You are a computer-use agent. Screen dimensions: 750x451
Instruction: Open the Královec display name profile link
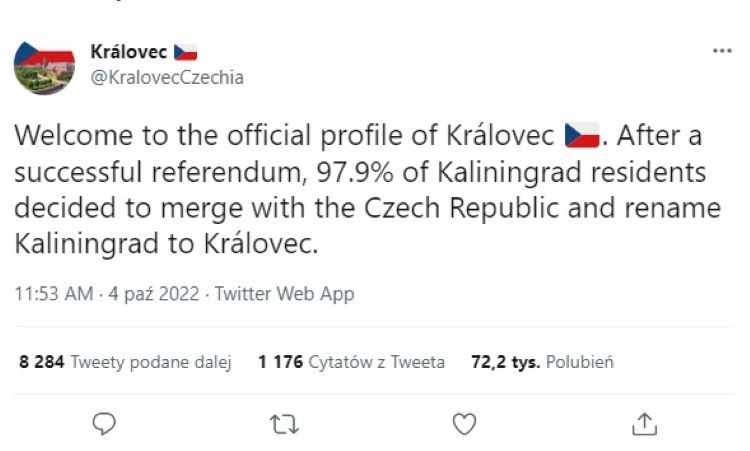[x=129, y=52]
